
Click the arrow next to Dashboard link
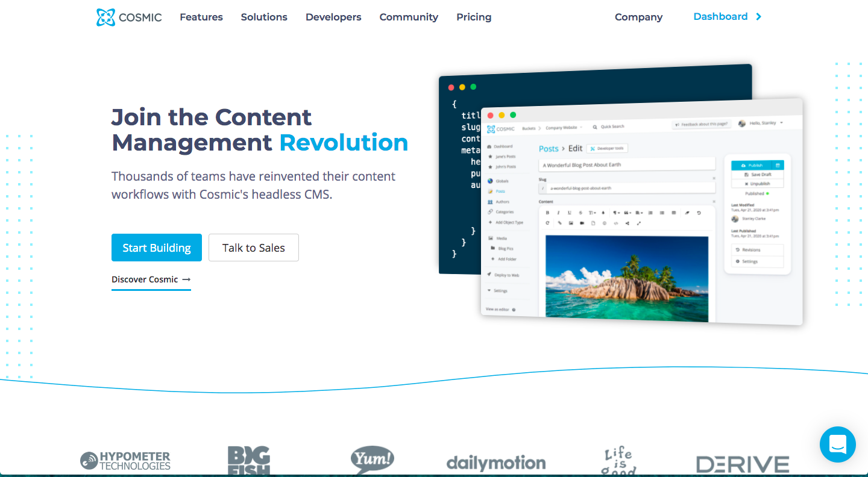click(758, 17)
